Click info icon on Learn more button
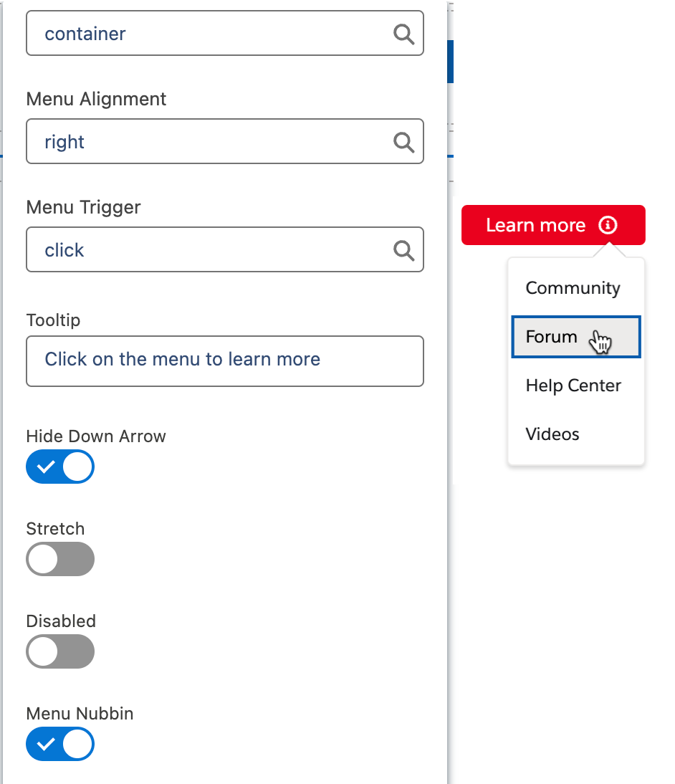The image size is (675, 784). click(608, 225)
